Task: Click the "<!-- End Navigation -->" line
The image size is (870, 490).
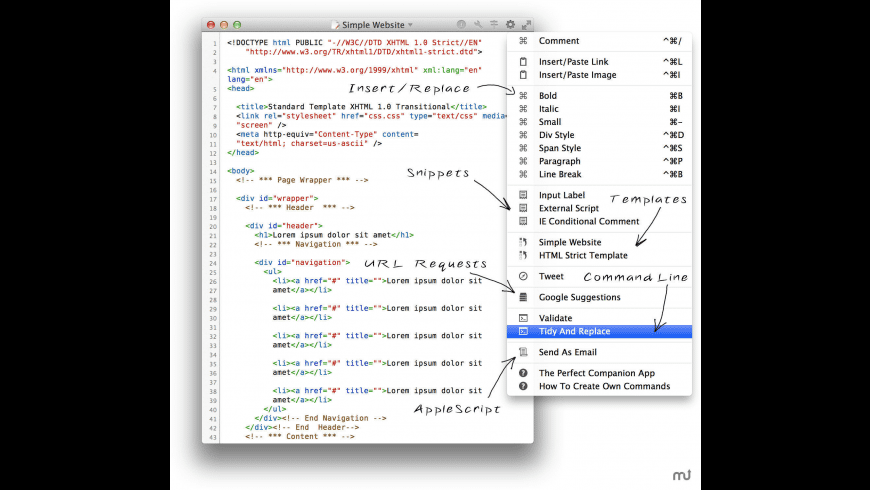Action: [334, 418]
